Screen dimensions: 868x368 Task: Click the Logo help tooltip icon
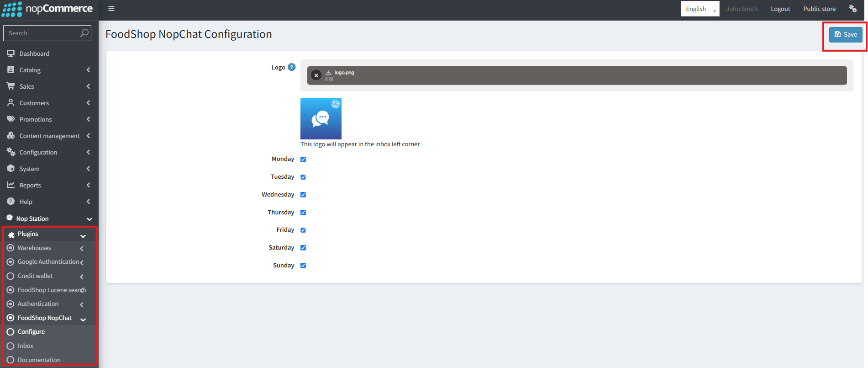click(292, 67)
